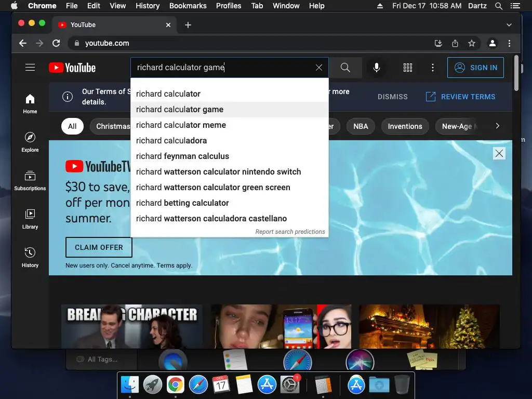Open Launchpad from the Dock
This screenshot has height=399, width=532.
(x=153, y=384)
